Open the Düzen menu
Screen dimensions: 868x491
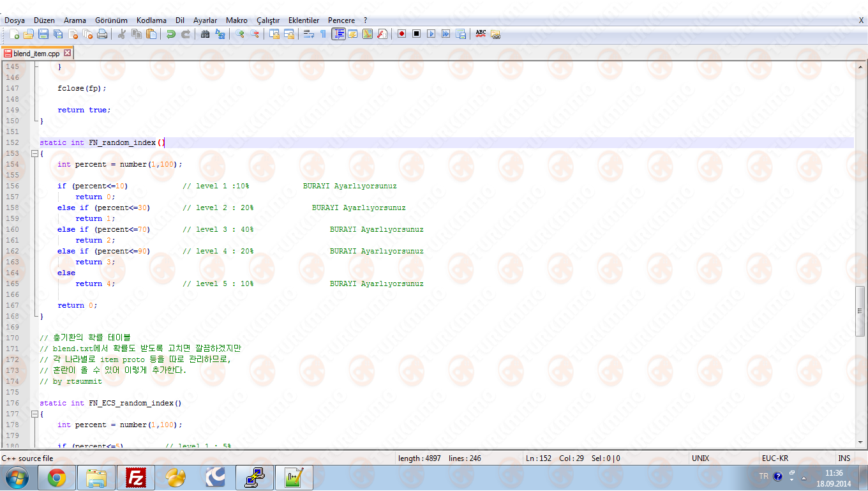click(x=44, y=20)
